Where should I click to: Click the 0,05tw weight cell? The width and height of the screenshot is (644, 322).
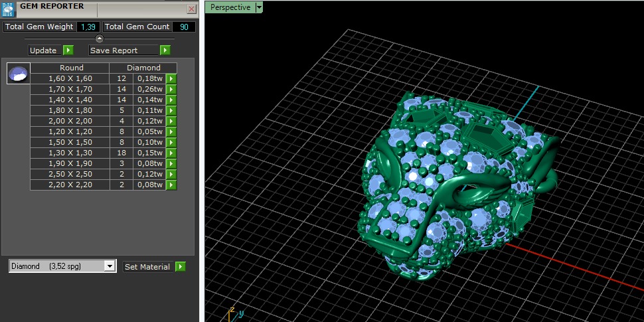(x=149, y=132)
